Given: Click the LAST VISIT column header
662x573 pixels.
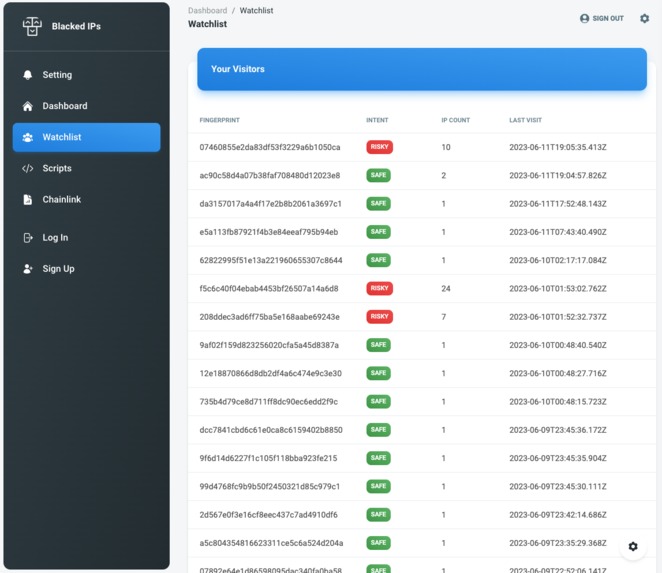Looking at the screenshot, I should click(x=525, y=120).
